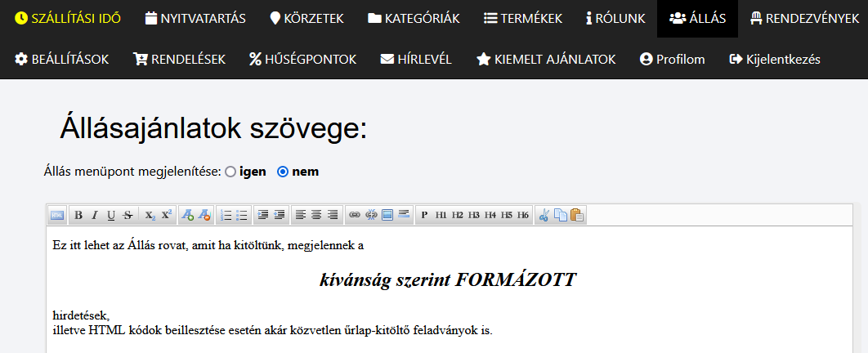Apply italic formatting
The height and width of the screenshot is (353, 868).
pos(95,215)
